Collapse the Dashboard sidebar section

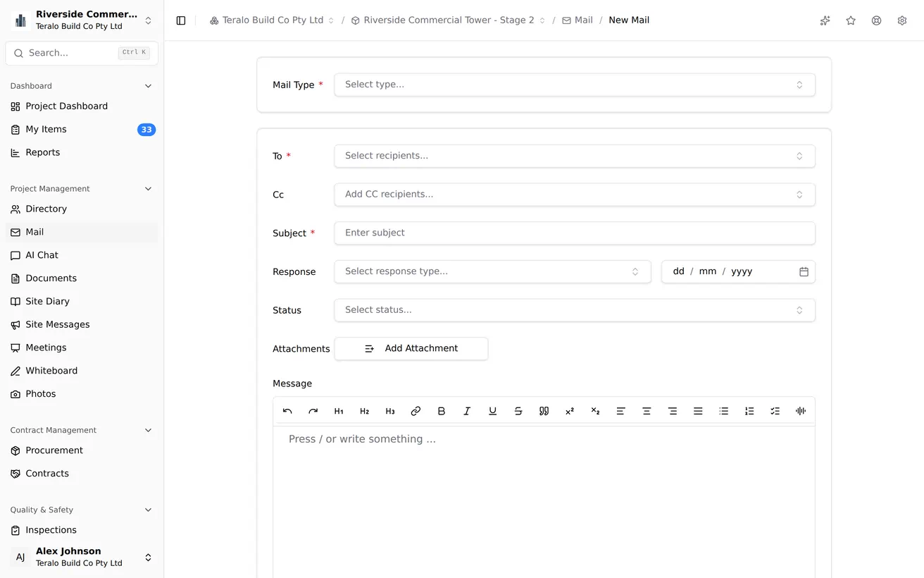[148, 86]
